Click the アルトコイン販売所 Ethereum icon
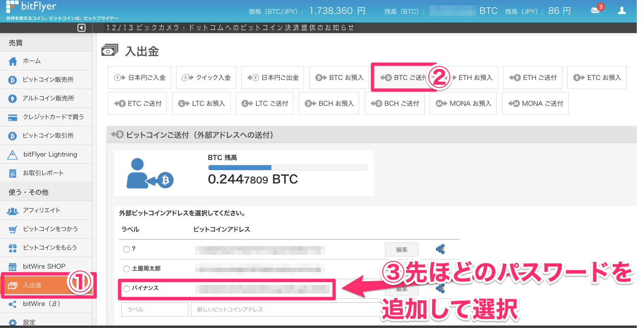Screen dimensions: 644x328 point(13,98)
